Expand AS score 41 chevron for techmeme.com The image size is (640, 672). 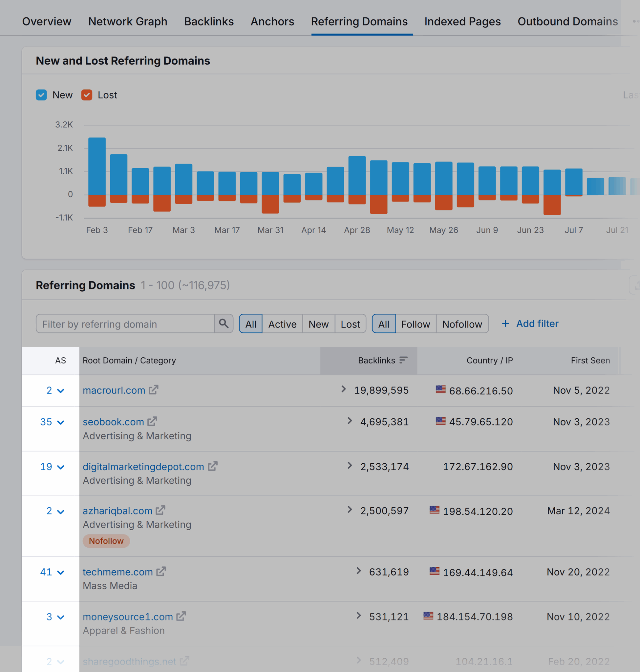[x=61, y=573]
